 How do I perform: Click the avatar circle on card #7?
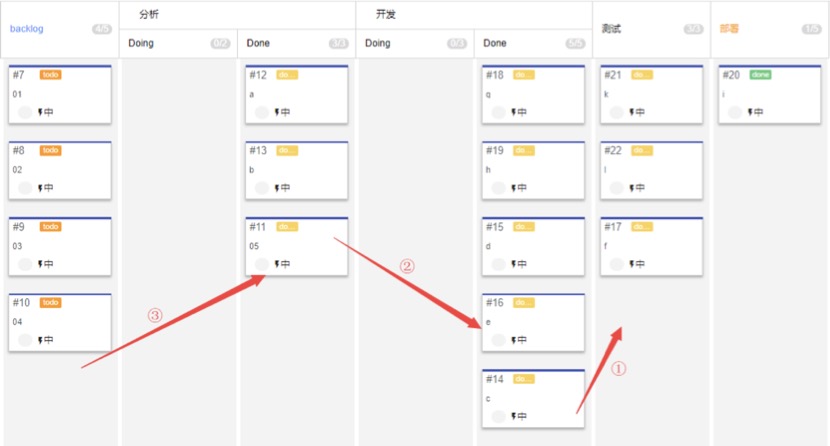(x=25, y=112)
